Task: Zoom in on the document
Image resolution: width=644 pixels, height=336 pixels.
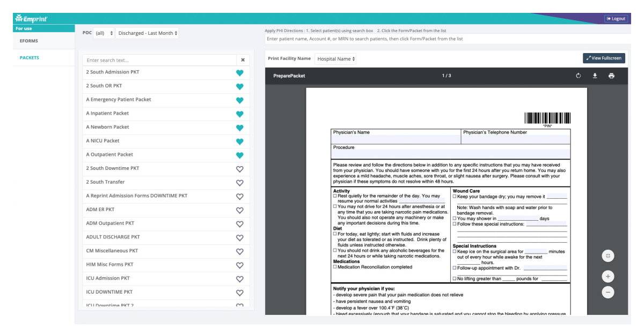Action: point(608,276)
